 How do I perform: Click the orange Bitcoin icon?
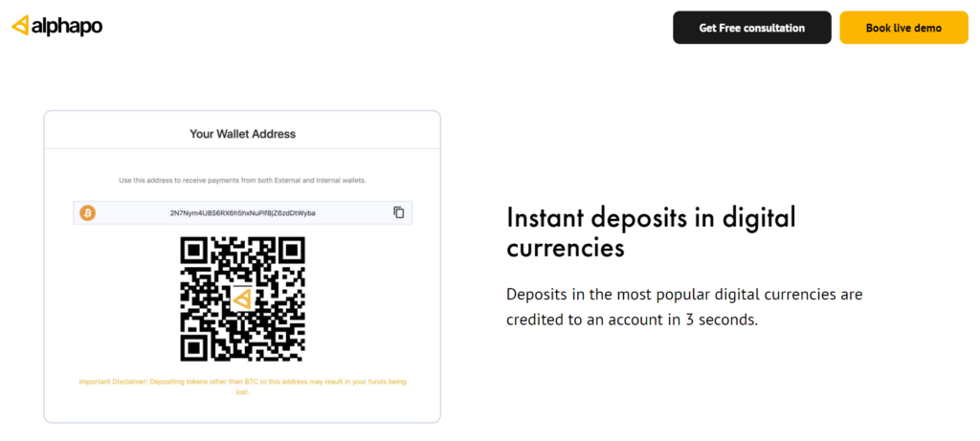pyautogui.click(x=87, y=213)
